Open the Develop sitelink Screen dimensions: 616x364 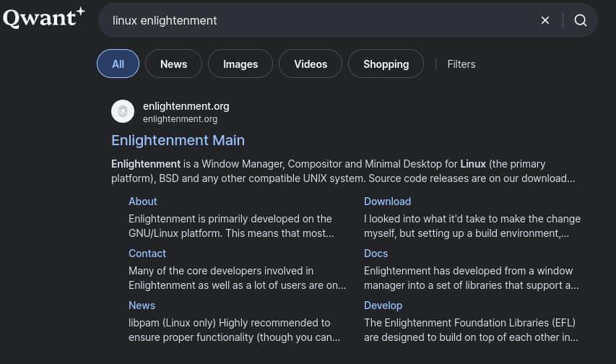click(x=383, y=305)
